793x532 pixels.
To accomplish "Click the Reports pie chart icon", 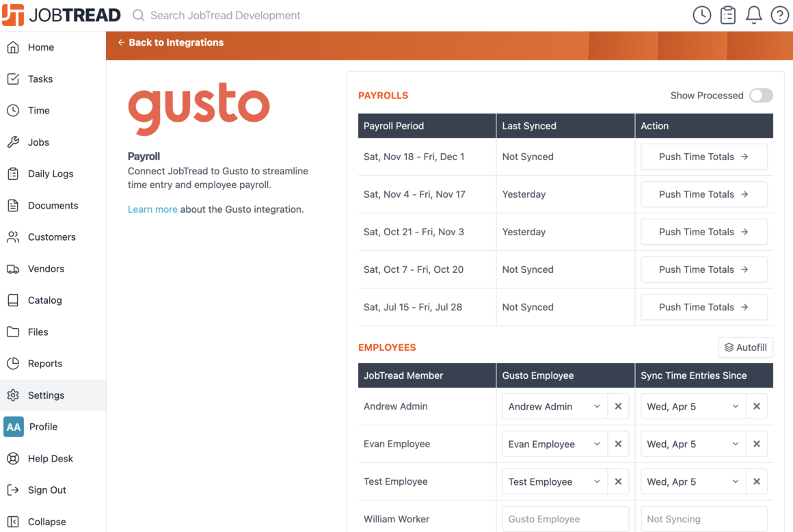I will point(13,364).
